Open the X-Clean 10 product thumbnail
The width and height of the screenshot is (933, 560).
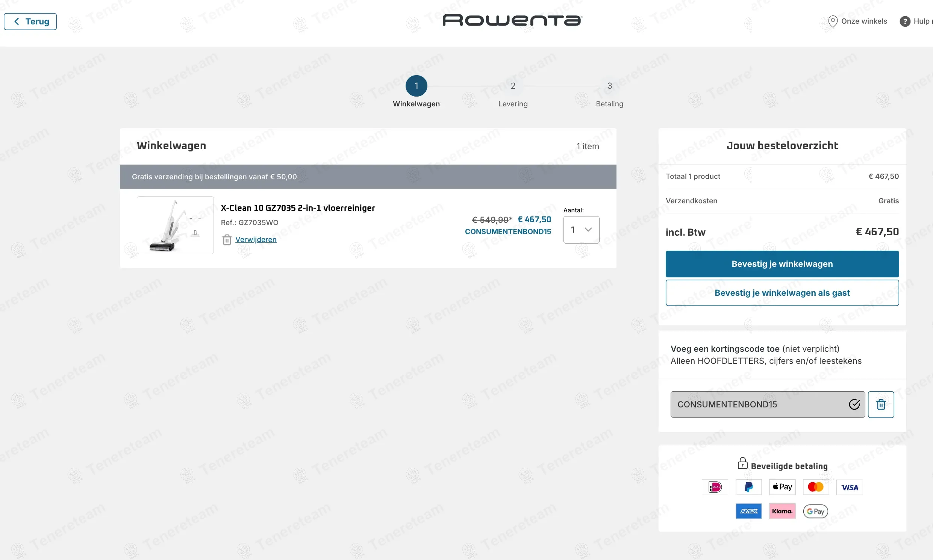176,225
